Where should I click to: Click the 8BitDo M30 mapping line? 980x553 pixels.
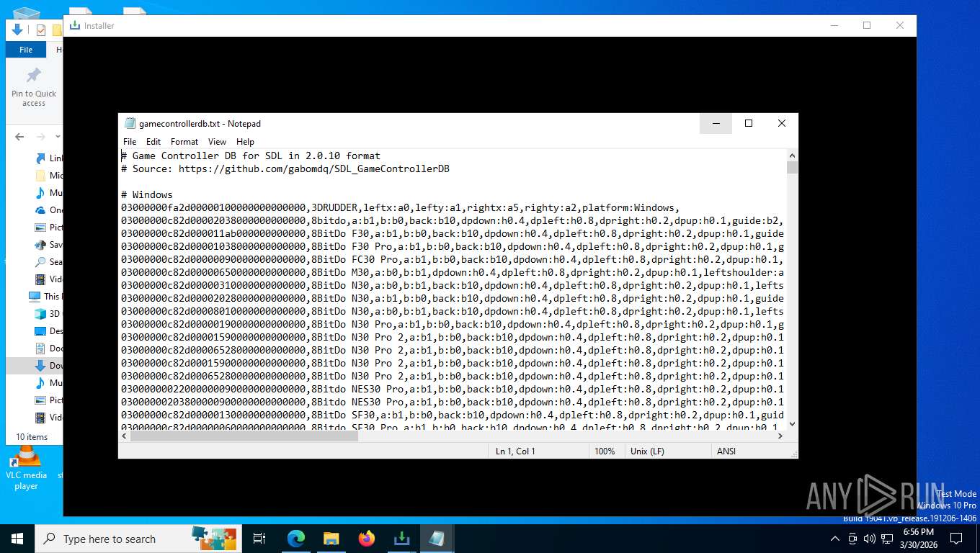click(453, 272)
